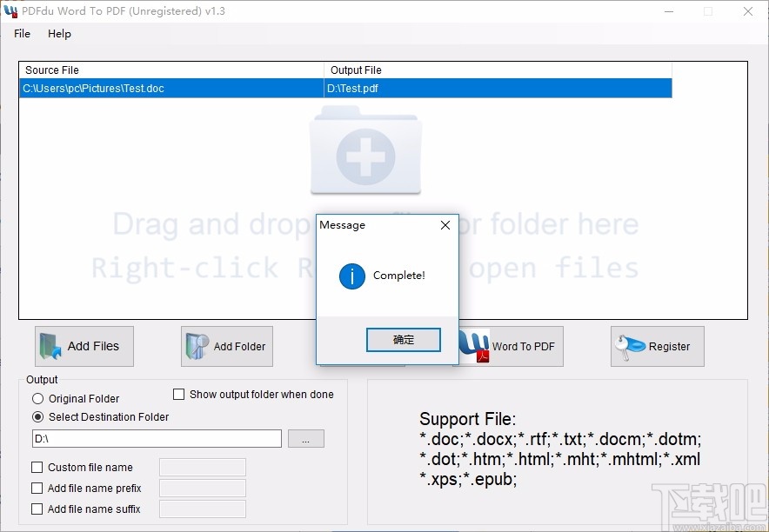Open the File menu
769x532 pixels.
click(x=21, y=34)
